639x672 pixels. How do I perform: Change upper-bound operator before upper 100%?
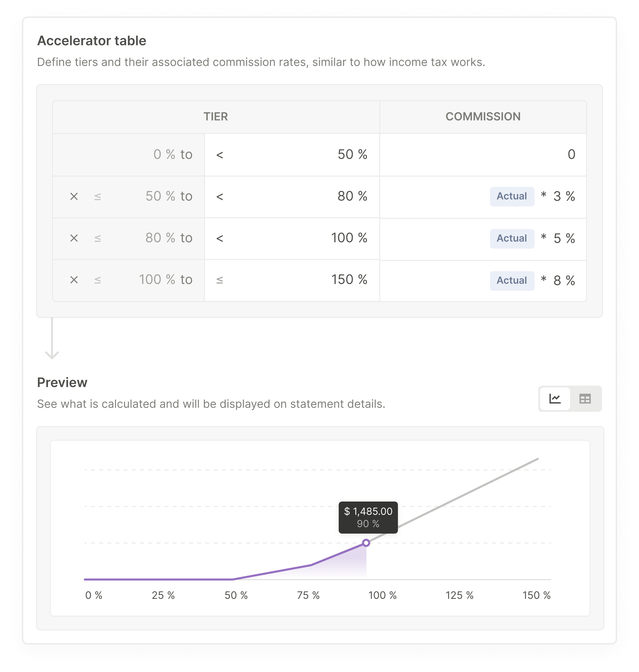coord(220,238)
